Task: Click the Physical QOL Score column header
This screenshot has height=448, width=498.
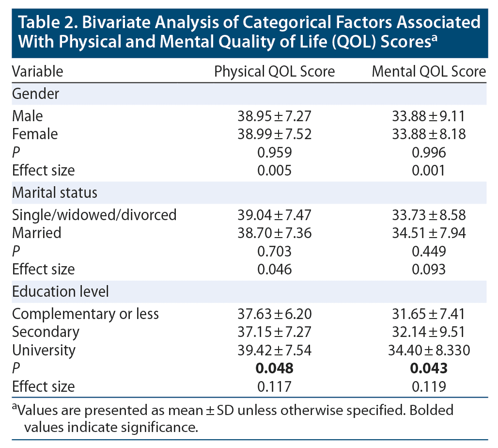Action: [x=275, y=72]
